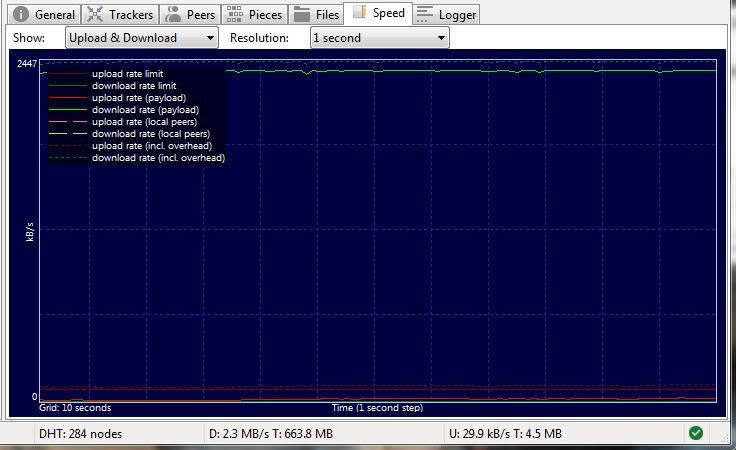Click the 'download rate limit' legend entry
The height and width of the screenshot is (450, 736).
134,86
